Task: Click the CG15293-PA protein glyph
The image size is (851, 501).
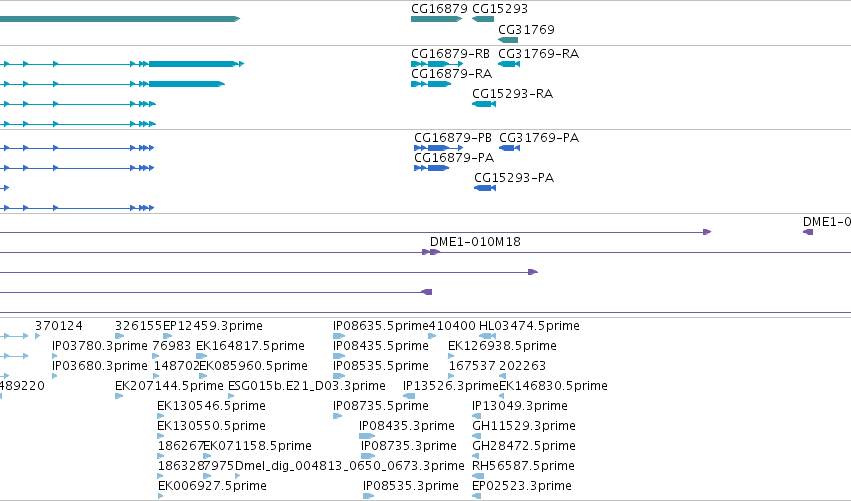Action: tap(485, 188)
